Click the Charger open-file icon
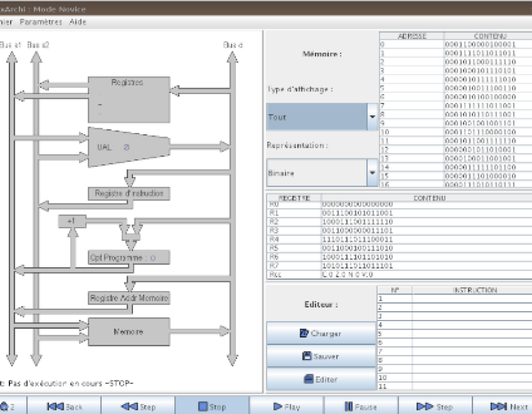532x414 pixels. pos(304,333)
